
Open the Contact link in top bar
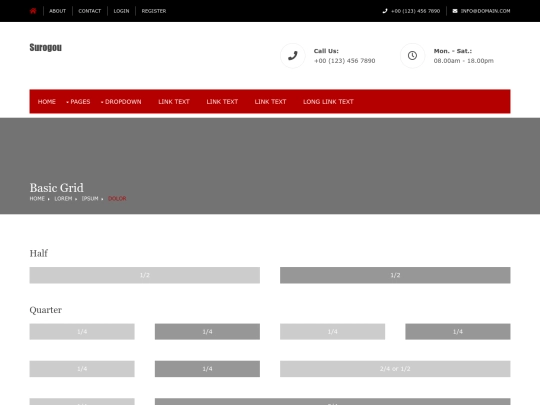(x=90, y=11)
